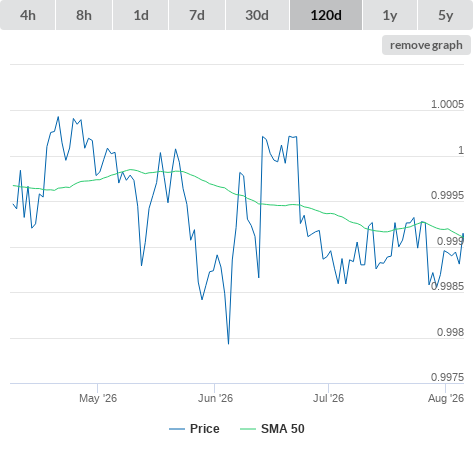Click the active 120d tab
The height and width of the screenshot is (455, 474).
pyautogui.click(x=326, y=15)
